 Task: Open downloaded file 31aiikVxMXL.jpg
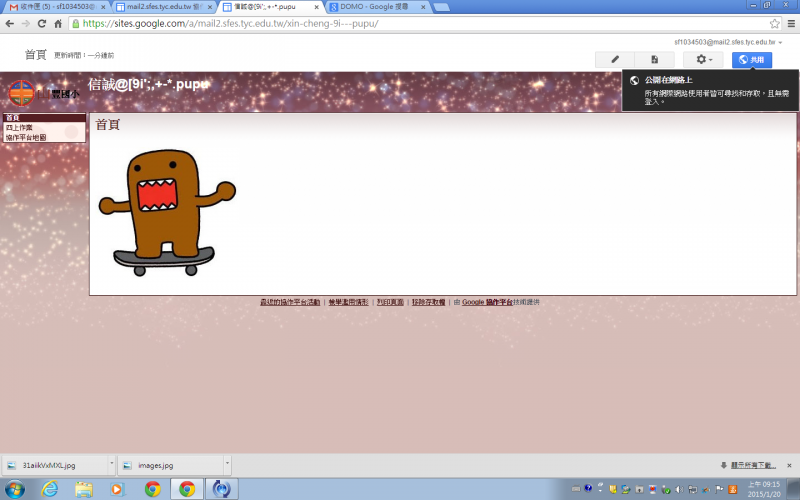[55, 465]
